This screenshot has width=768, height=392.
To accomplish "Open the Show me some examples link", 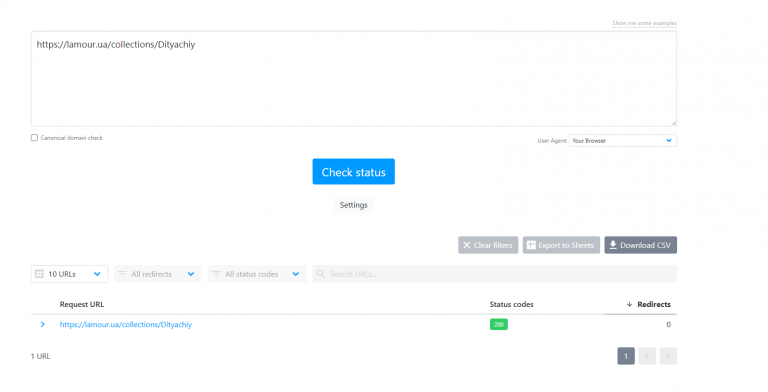I will click(x=645, y=23).
